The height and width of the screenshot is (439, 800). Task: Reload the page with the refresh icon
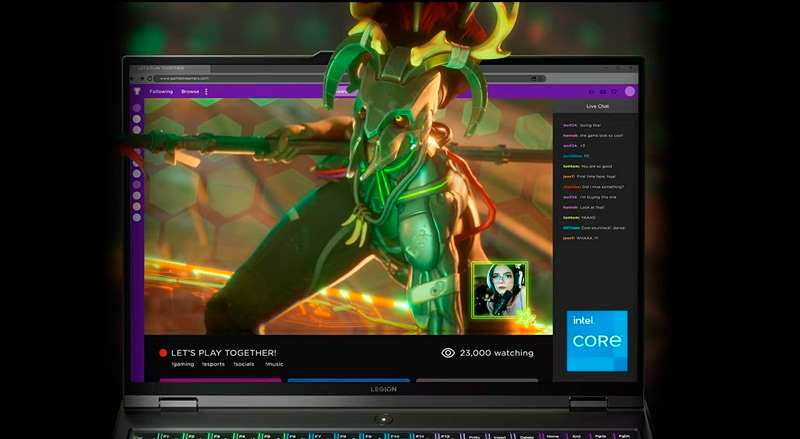tap(149, 79)
